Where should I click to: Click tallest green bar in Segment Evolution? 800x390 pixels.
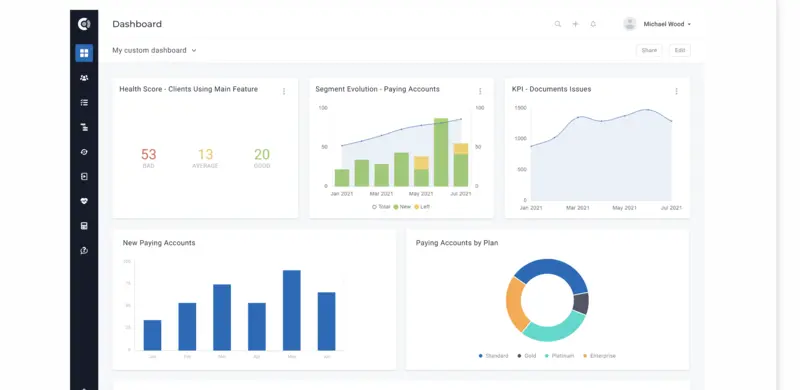(x=441, y=152)
